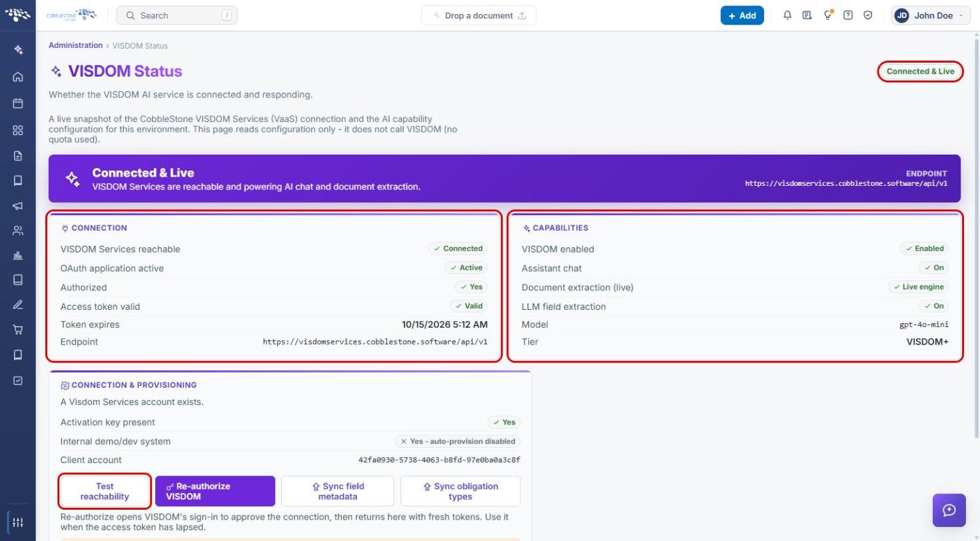Click Test reachability button
Viewport: 980px width, 541px height.
105,491
